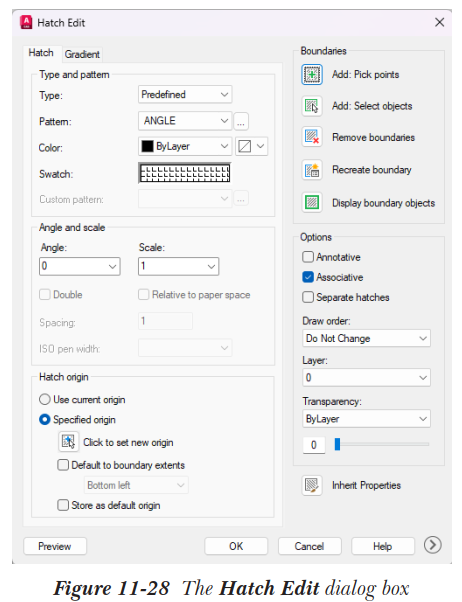The height and width of the screenshot is (602, 462).
Task: Click the transparency slider handle
Action: [337, 444]
